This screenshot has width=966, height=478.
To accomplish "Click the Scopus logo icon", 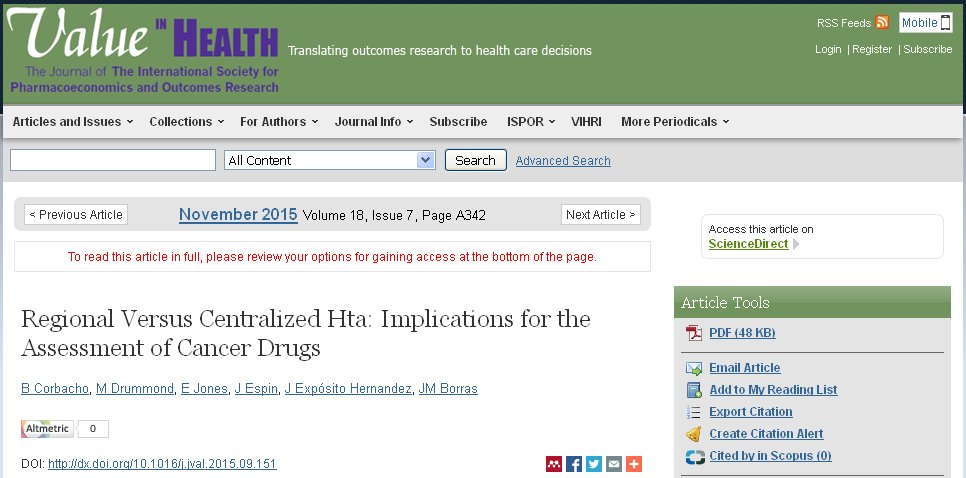I will tap(694, 457).
